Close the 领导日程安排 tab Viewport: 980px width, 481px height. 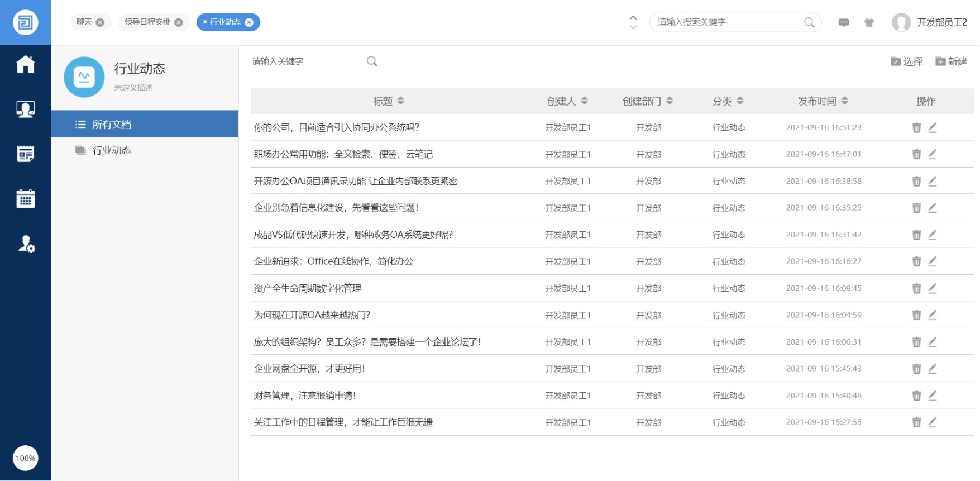(x=179, y=22)
